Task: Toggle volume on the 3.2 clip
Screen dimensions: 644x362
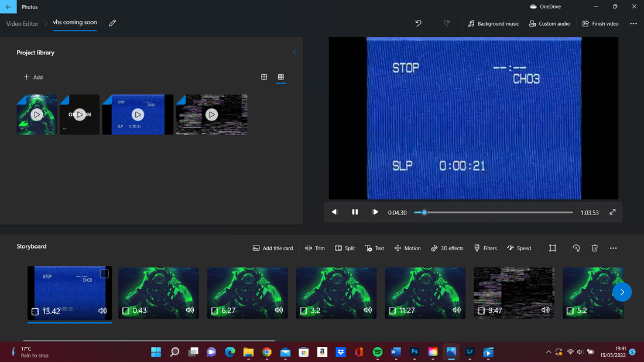Action: point(368,311)
